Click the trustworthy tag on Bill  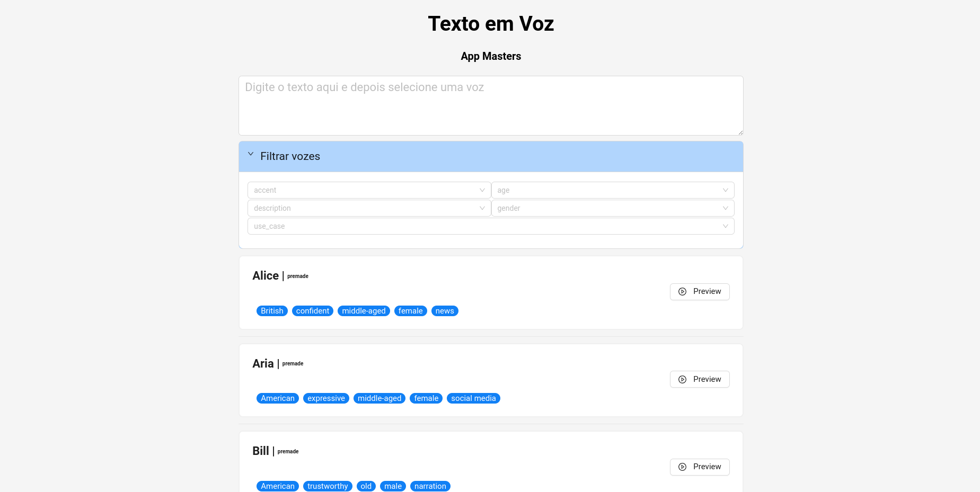tap(328, 486)
